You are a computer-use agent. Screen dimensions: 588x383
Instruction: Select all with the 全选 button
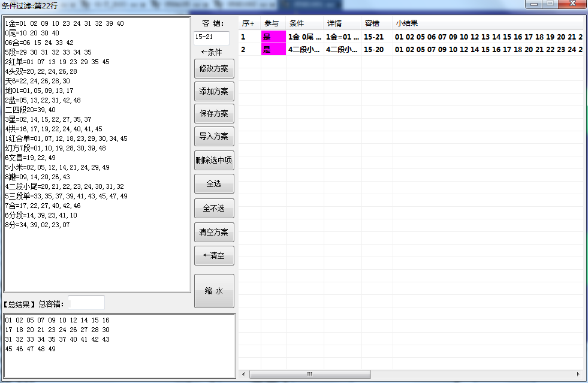(x=214, y=184)
